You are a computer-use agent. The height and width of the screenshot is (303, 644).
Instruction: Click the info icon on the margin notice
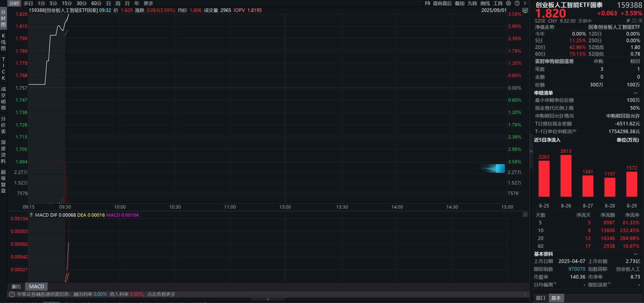(x=12, y=294)
